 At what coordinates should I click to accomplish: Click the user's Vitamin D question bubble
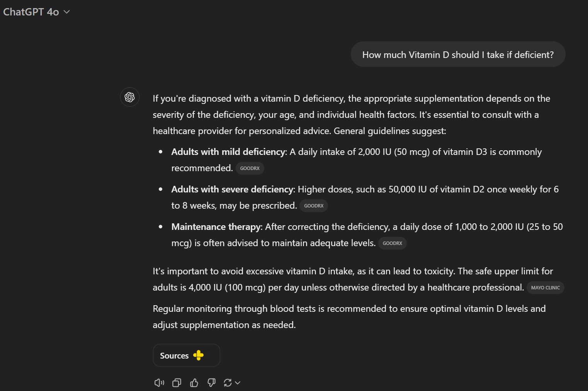click(x=458, y=54)
